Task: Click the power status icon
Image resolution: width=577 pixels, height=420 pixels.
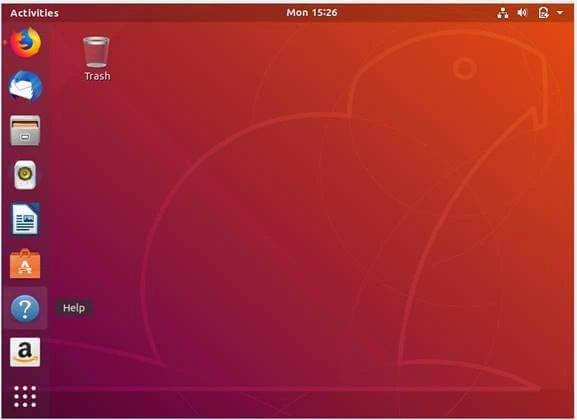Action: click(543, 13)
